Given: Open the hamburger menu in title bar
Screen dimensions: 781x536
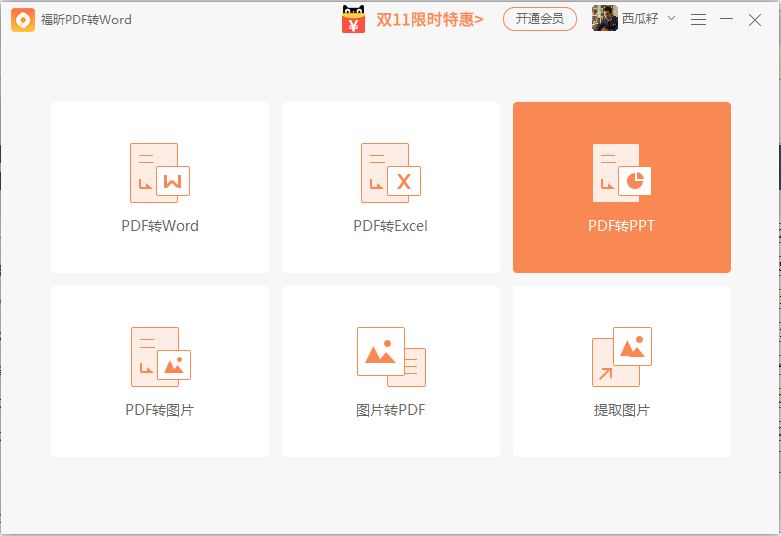Looking at the screenshot, I should (698, 19).
